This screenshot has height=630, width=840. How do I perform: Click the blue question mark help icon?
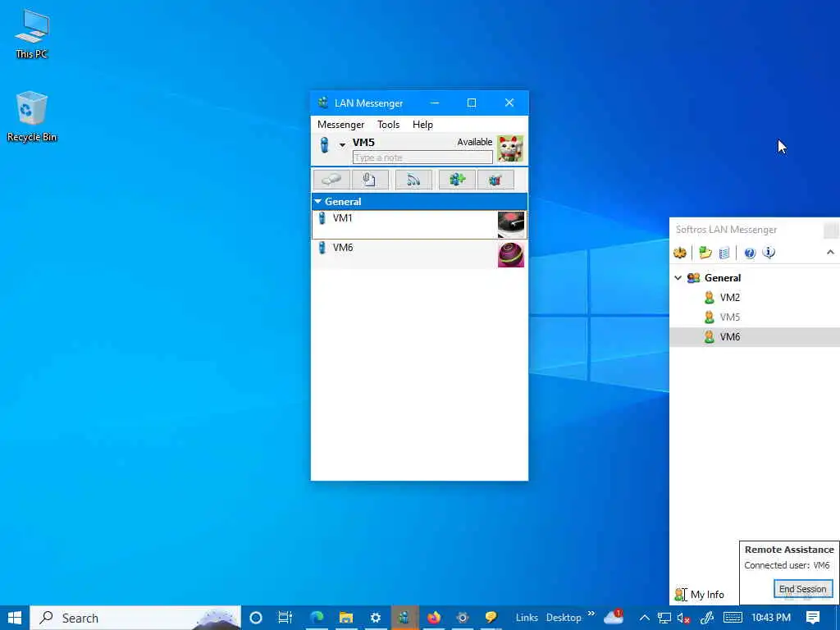pyautogui.click(x=750, y=253)
